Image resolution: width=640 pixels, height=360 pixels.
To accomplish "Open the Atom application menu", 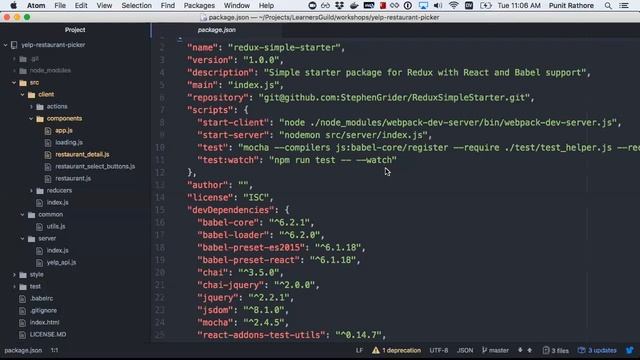I will pyautogui.click(x=36, y=5).
